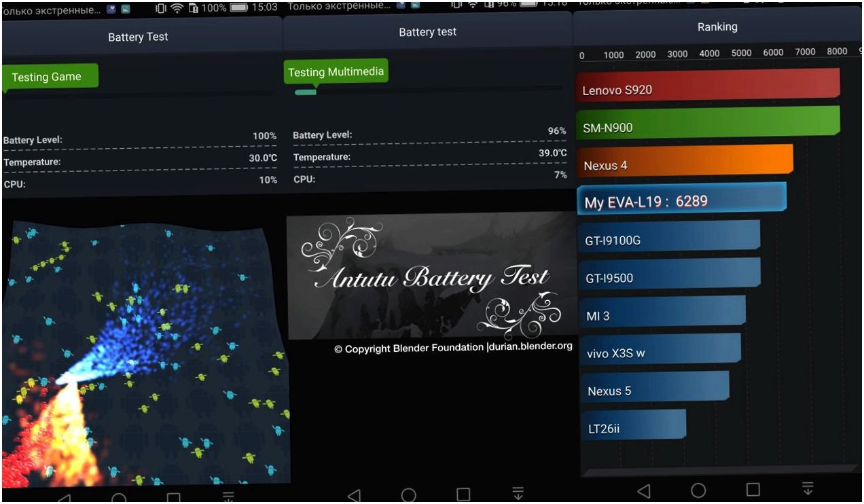864x504 pixels.
Task: Tap Back navigation icon in Ranking screen
Action: pyautogui.click(x=644, y=490)
